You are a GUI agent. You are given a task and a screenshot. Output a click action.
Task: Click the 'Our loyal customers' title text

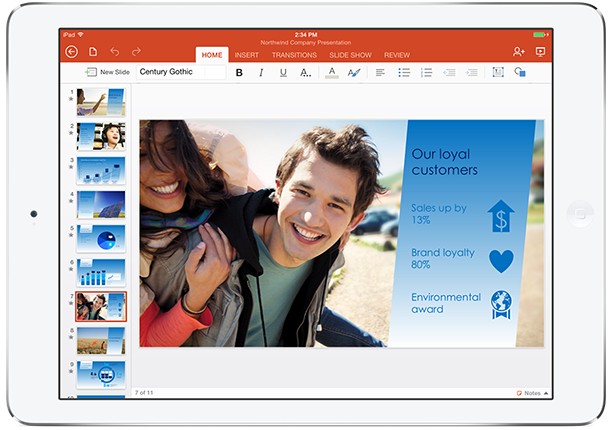[445, 162]
